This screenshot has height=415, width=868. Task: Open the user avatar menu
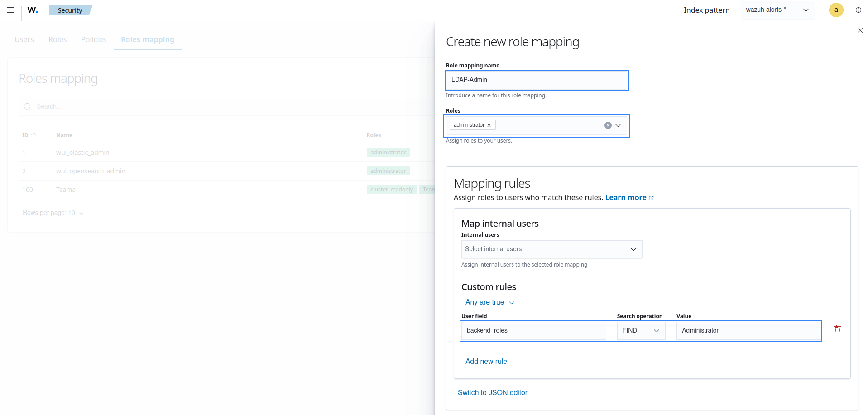836,10
